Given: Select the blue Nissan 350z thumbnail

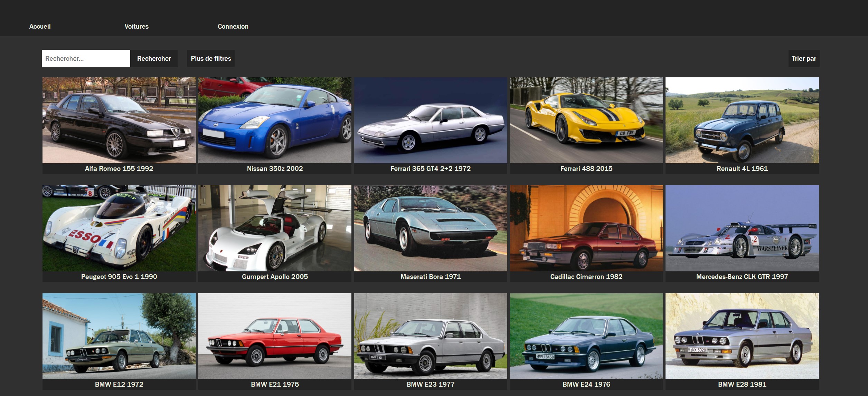Looking at the screenshot, I should (275, 120).
